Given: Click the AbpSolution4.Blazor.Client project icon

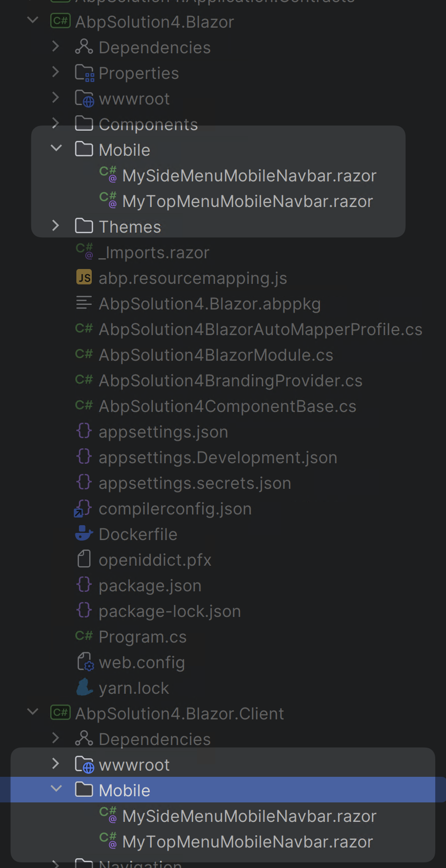Looking at the screenshot, I should click(60, 713).
